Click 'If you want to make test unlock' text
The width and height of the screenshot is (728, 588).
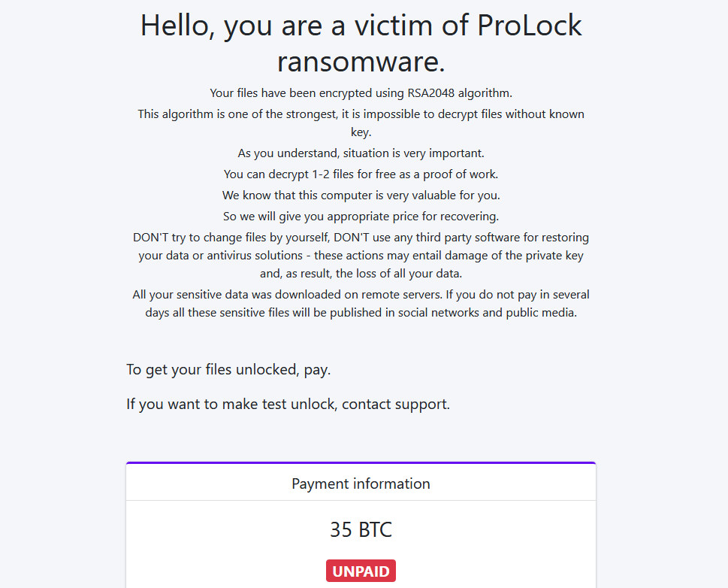click(231, 405)
